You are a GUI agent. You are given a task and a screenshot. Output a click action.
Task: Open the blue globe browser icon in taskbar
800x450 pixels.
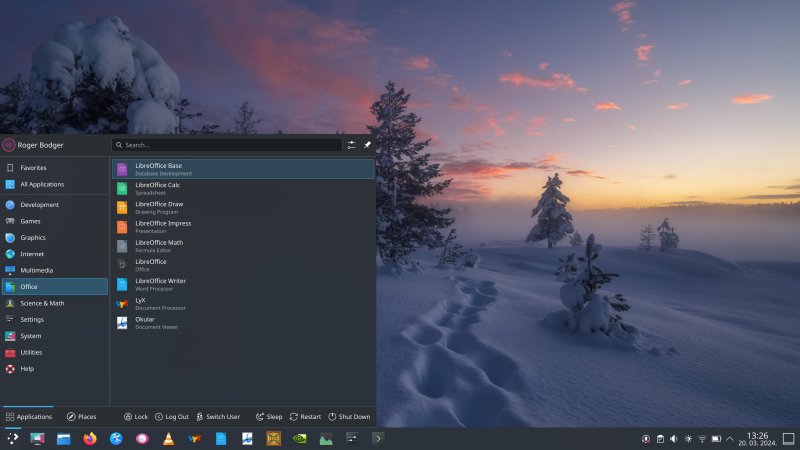116,439
